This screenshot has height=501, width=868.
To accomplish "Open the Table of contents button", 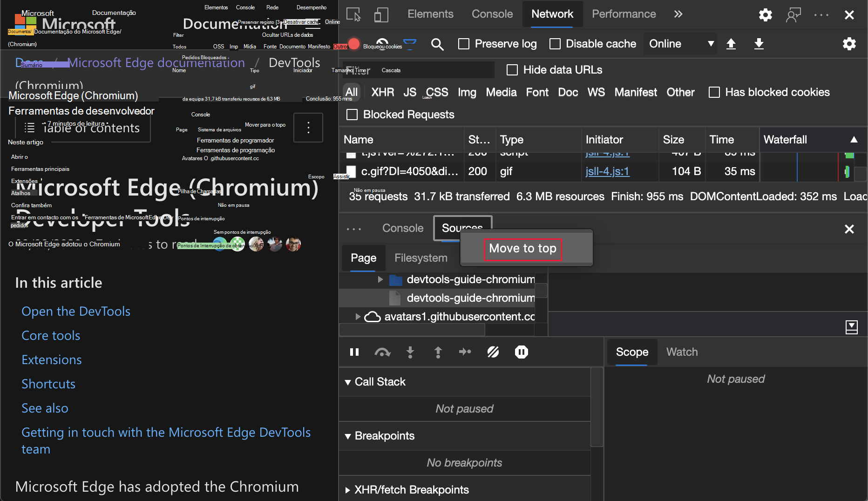I will (x=83, y=128).
